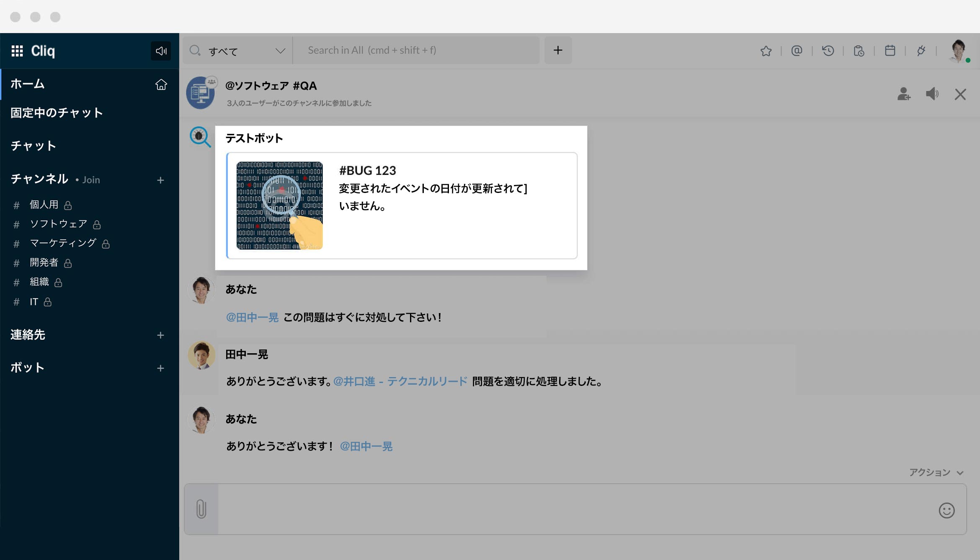Screen dimensions: 980x560
Task: Show mentions using the @ icon
Action: (797, 51)
